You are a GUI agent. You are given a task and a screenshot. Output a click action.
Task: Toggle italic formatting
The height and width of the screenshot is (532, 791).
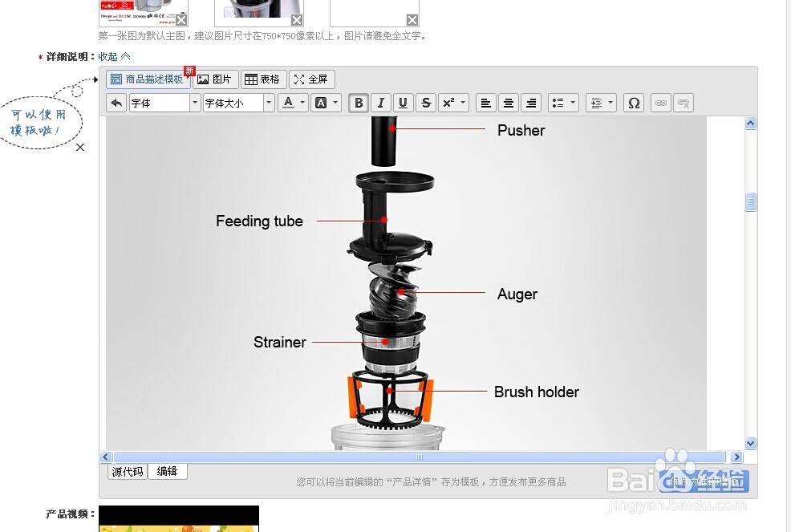pos(381,103)
